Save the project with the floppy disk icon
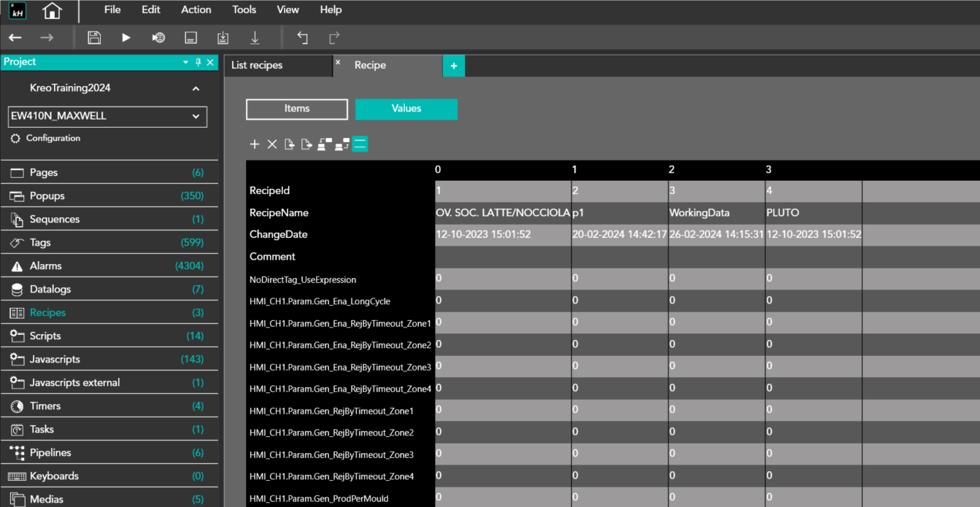Viewport: 980px width, 507px height. click(x=94, y=38)
